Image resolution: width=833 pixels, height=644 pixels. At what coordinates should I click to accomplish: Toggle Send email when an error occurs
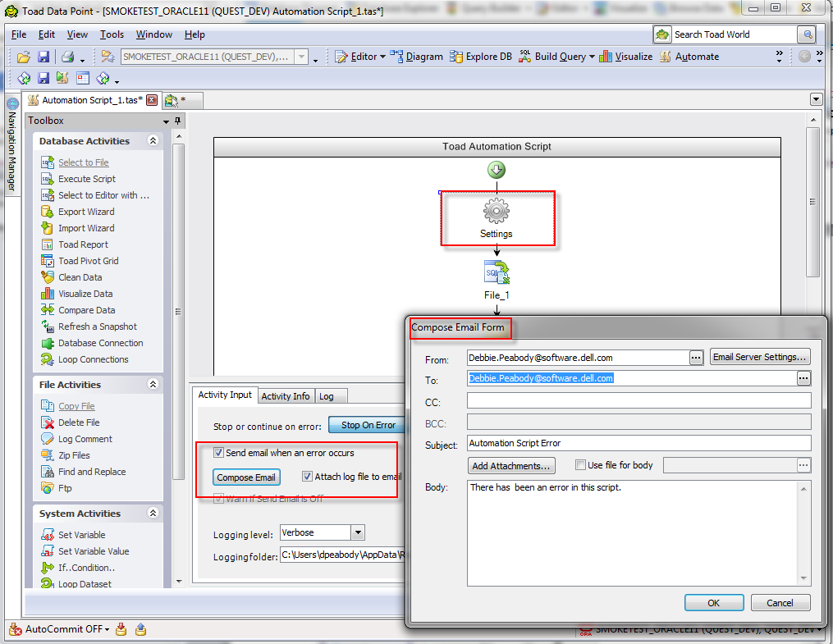point(218,453)
